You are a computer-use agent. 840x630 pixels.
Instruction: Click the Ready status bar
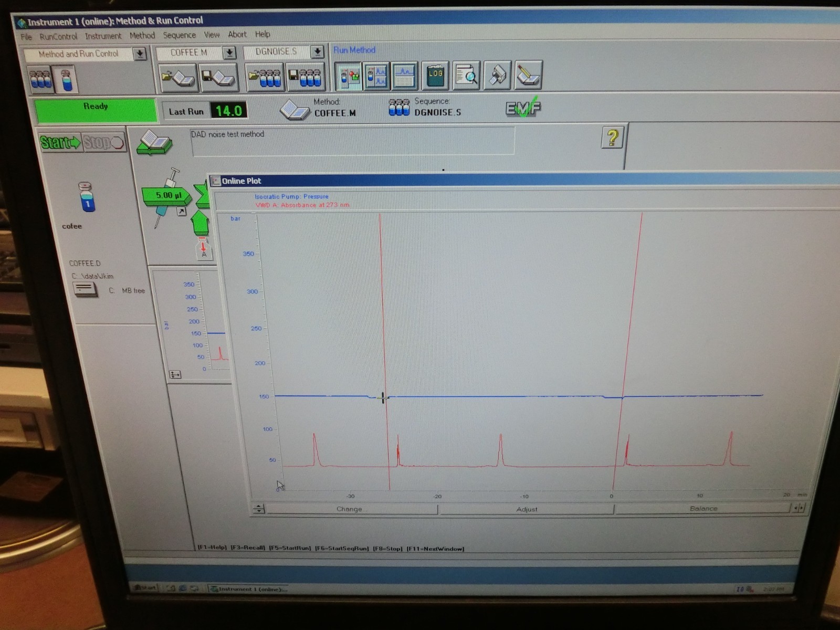pos(96,110)
